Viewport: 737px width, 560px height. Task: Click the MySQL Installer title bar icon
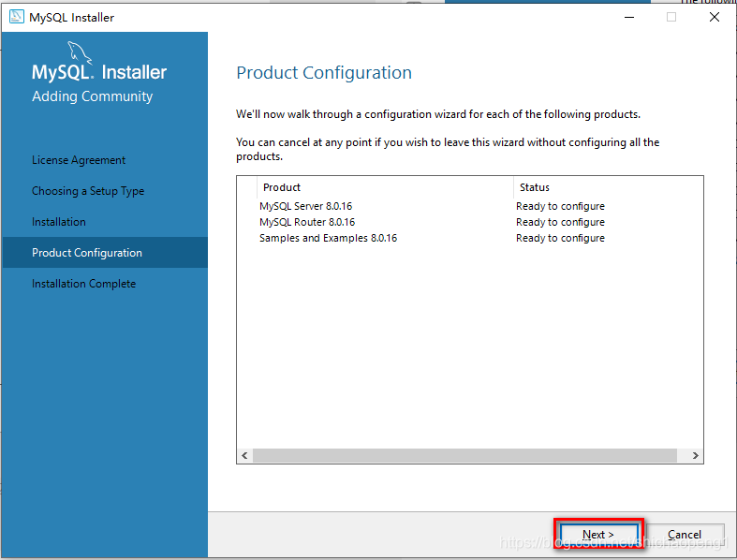click(17, 17)
